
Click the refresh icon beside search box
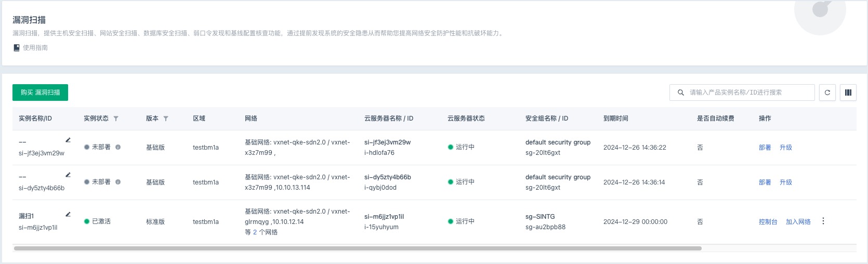[827, 93]
